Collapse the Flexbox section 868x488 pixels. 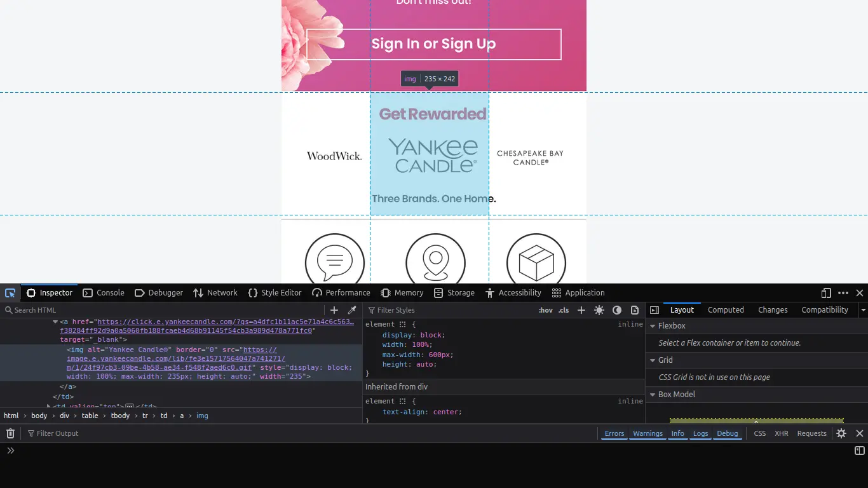point(653,326)
